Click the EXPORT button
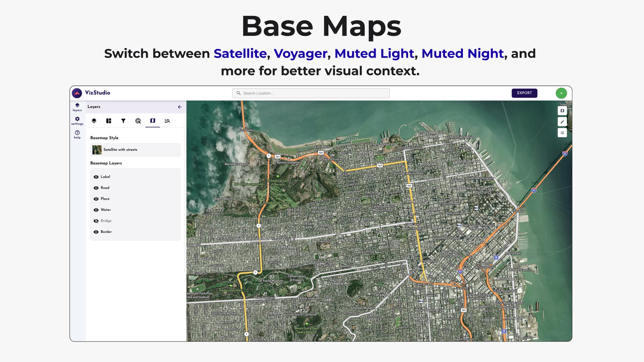The width and height of the screenshot is (644, 362). (x=524, y=93)
